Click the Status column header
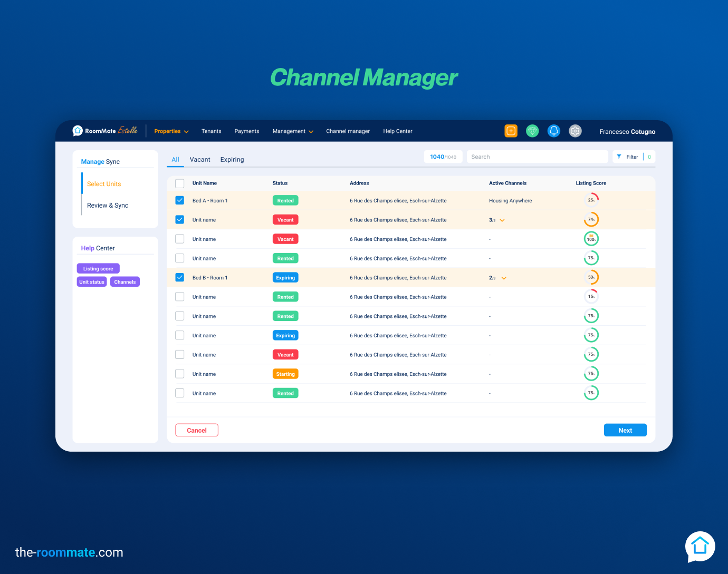728x574 pixels. tap(280, 183)
